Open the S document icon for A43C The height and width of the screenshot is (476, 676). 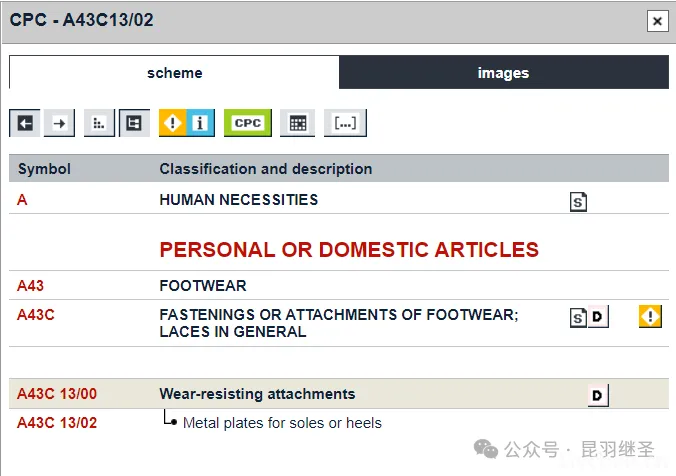click(x=578, y=318)
